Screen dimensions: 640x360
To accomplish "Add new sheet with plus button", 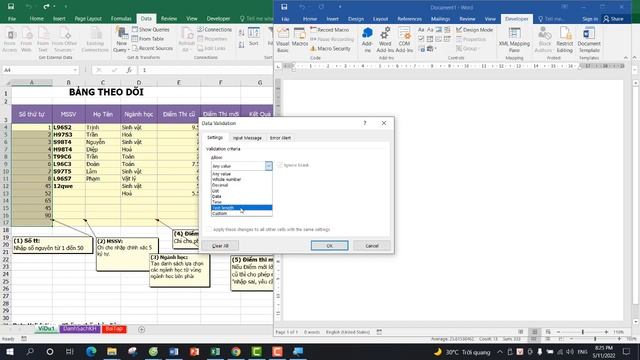I will point(142,329).
